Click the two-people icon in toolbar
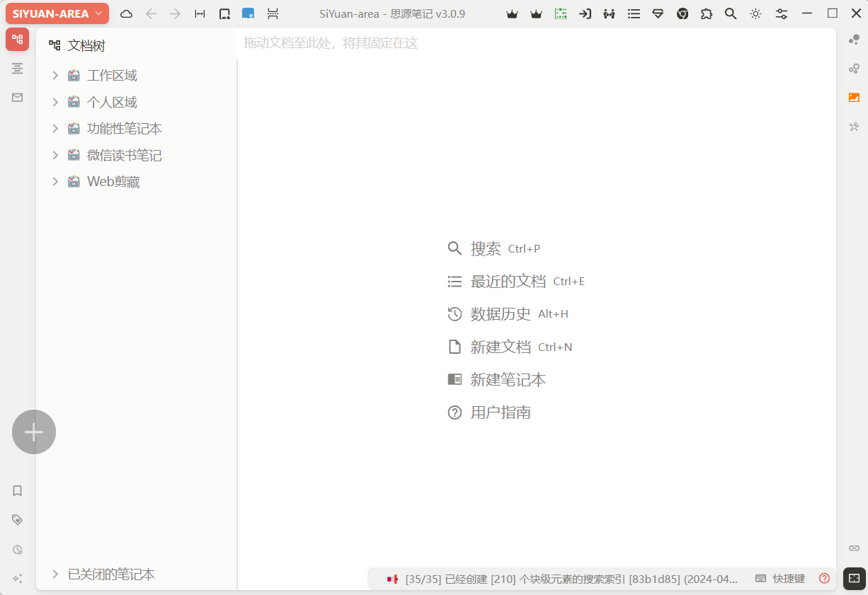 pos(609,13)
